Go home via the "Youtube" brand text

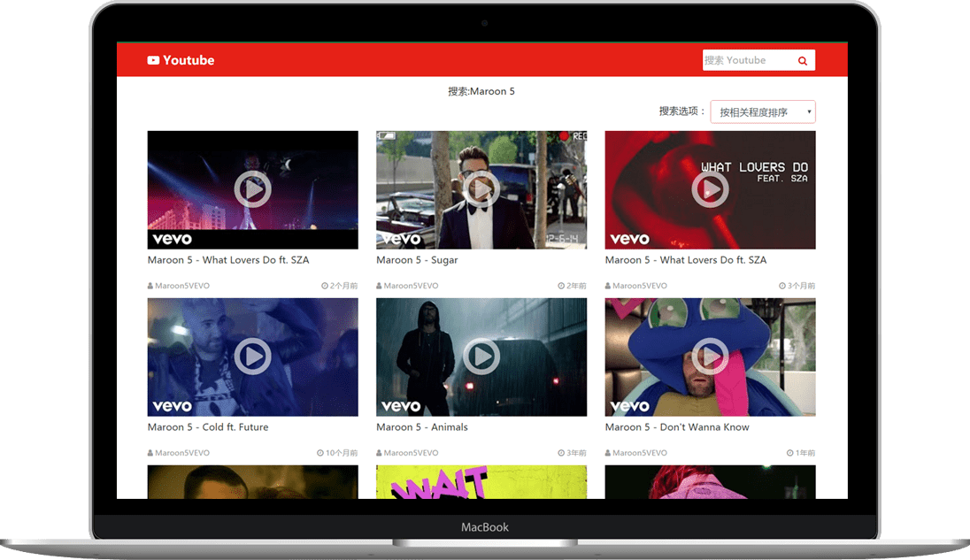click(x=189, y=60)
